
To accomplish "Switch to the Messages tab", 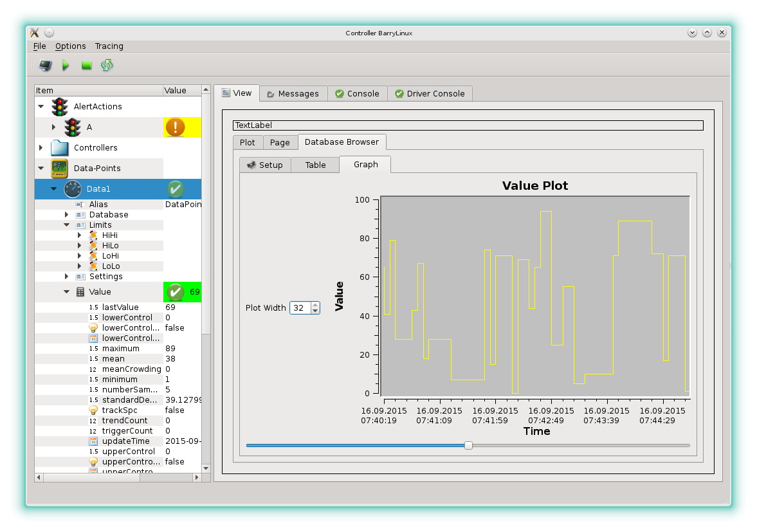I will pos(293,94).
